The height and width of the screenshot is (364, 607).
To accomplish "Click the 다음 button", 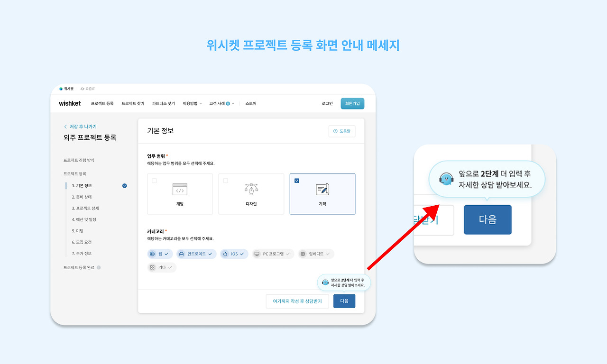I will click(344, 301).
